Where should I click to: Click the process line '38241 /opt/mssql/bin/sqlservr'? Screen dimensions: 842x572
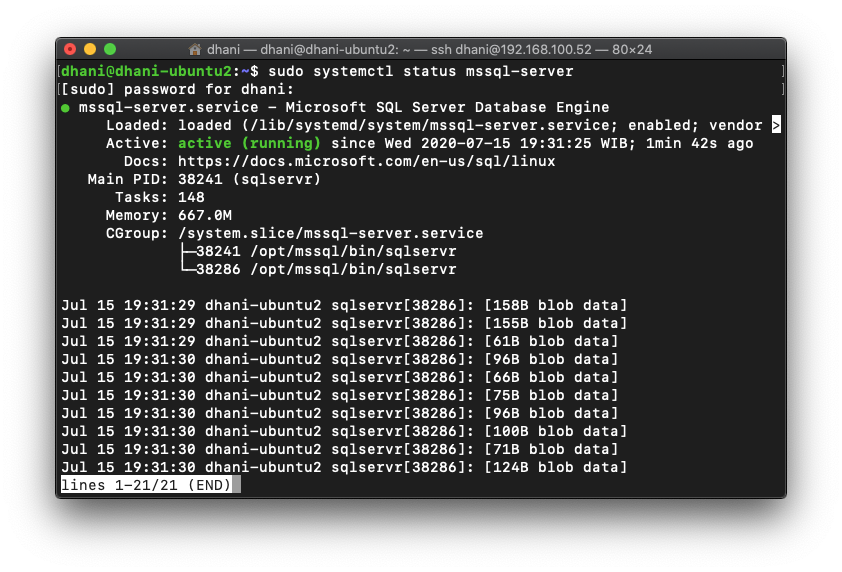click(x=326, y=251)
